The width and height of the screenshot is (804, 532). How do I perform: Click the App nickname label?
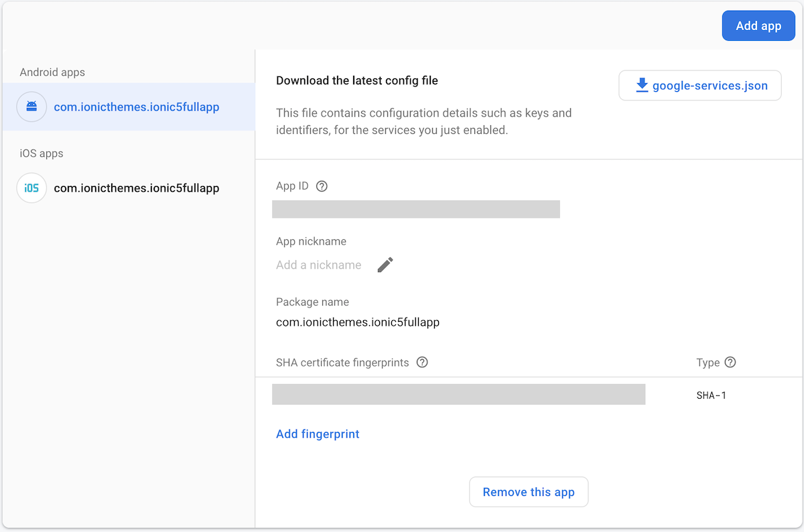312,241
